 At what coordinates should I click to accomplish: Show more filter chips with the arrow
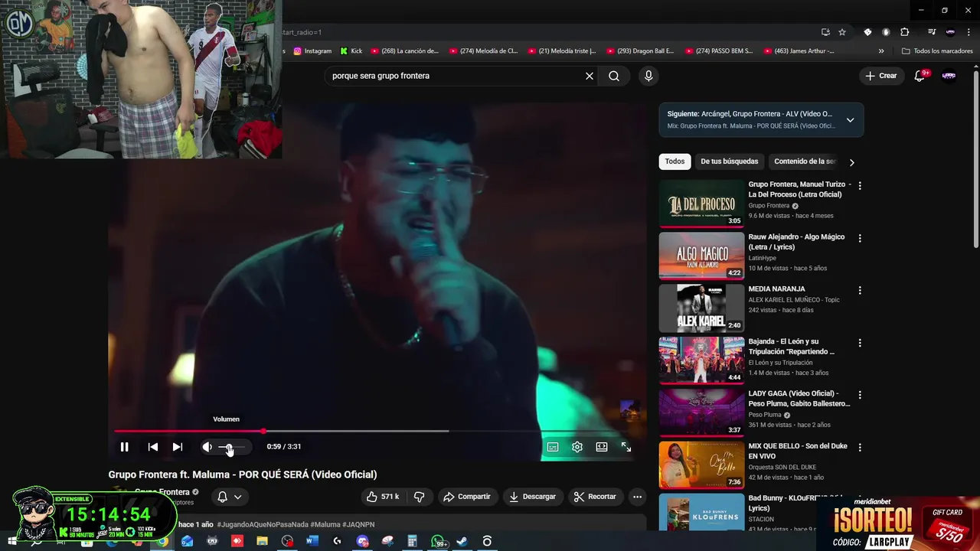tap(851, 162)
